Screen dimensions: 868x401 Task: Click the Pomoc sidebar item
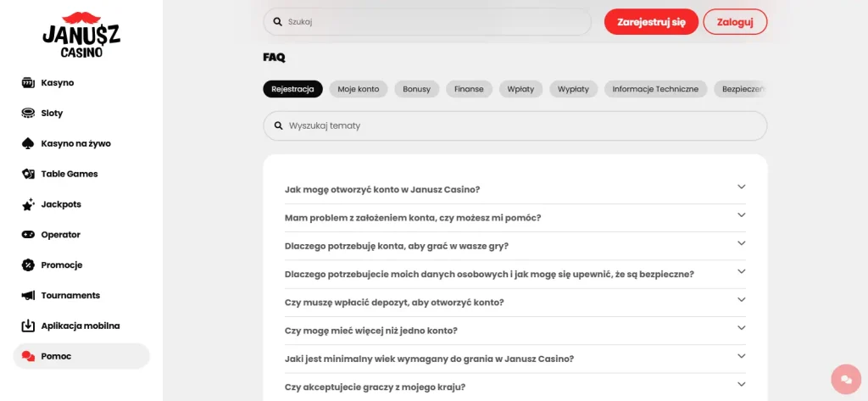(81, 356)
